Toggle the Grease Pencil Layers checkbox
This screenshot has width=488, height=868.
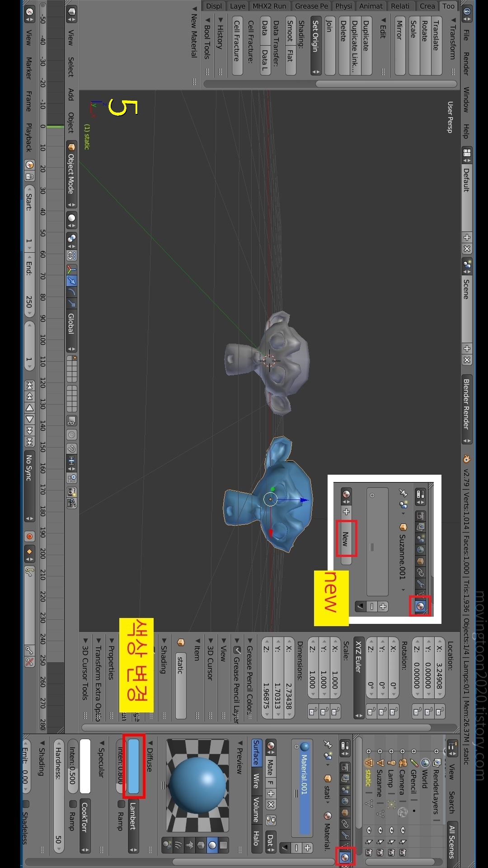[237, 650]
